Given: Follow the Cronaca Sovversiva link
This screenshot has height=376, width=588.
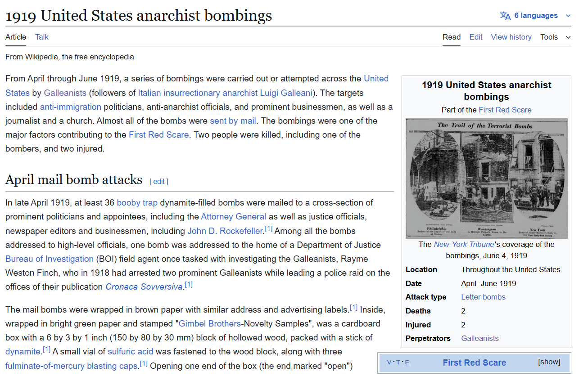Looking at the screenshot, I should click(x=144, y=287).
